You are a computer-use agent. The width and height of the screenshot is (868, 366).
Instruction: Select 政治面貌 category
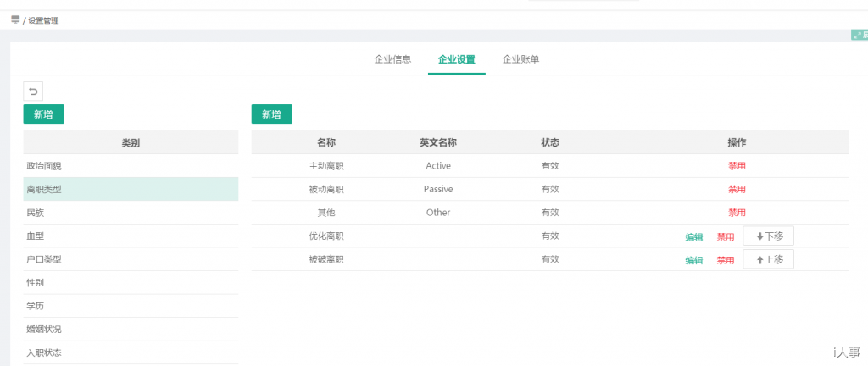131,166
